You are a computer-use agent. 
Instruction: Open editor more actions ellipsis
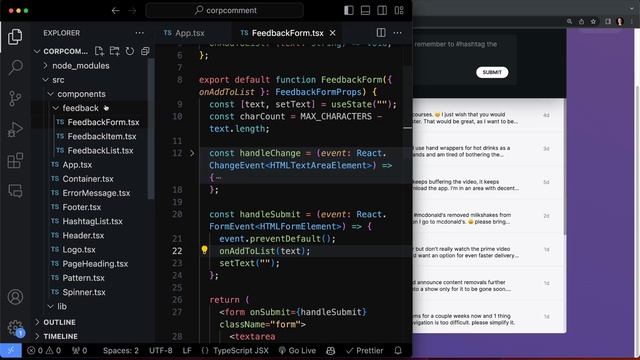click(x=398, y=33)
